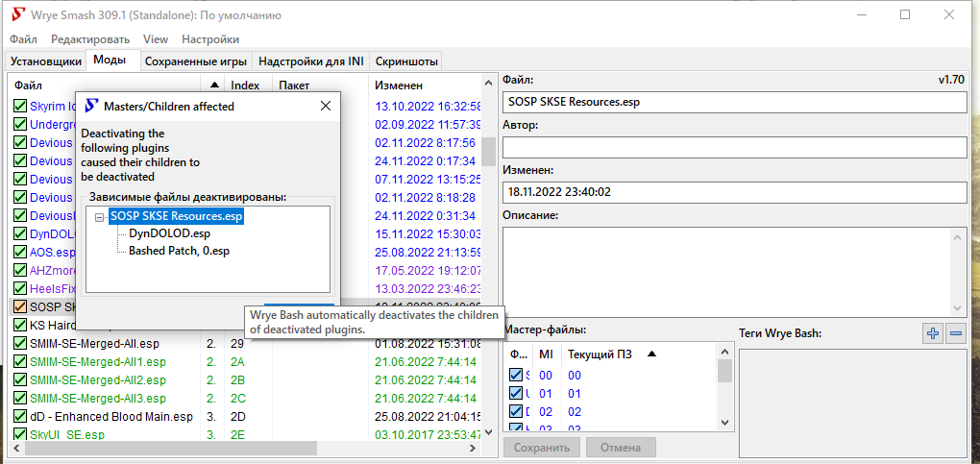Click the Сохранить button
This screenshot has width=980, height=464.
[543, 448]
